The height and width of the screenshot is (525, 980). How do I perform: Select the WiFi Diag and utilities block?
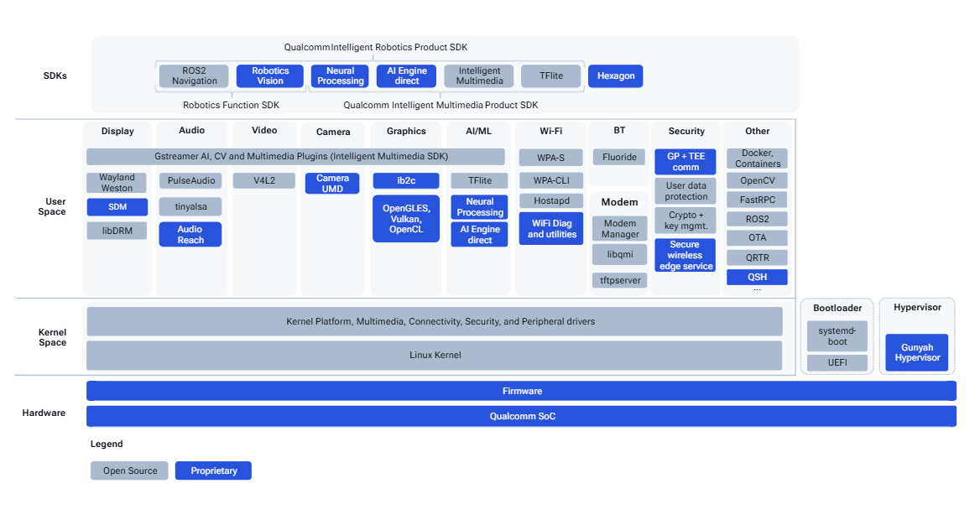[551, 229]
